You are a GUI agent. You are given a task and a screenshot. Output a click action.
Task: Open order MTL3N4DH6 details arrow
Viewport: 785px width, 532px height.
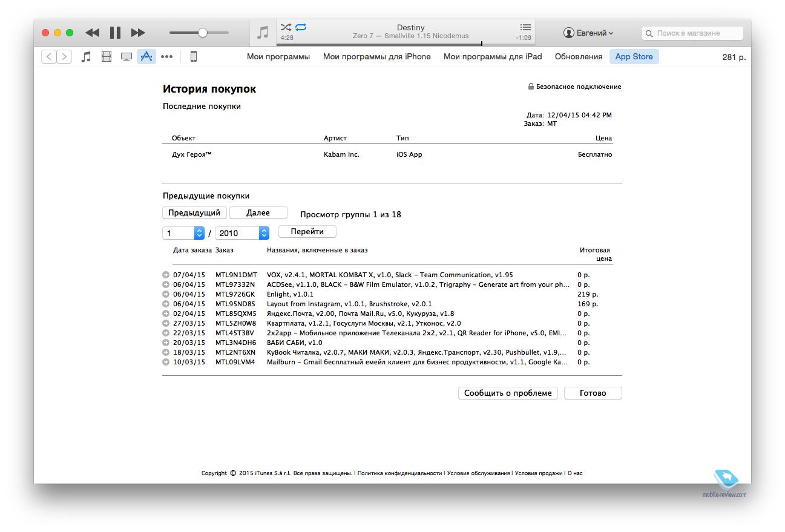pos(166,343)
